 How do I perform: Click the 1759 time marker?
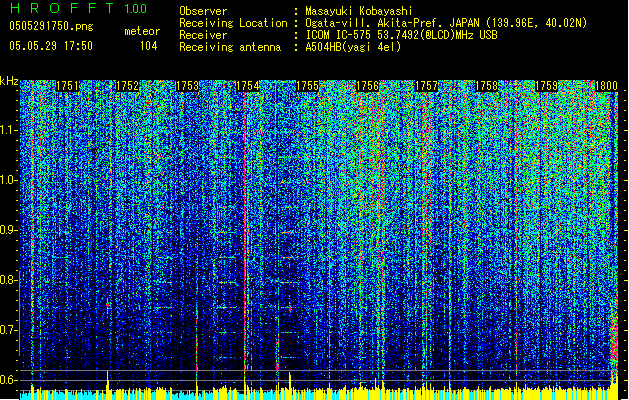click(x=546, y=86)
